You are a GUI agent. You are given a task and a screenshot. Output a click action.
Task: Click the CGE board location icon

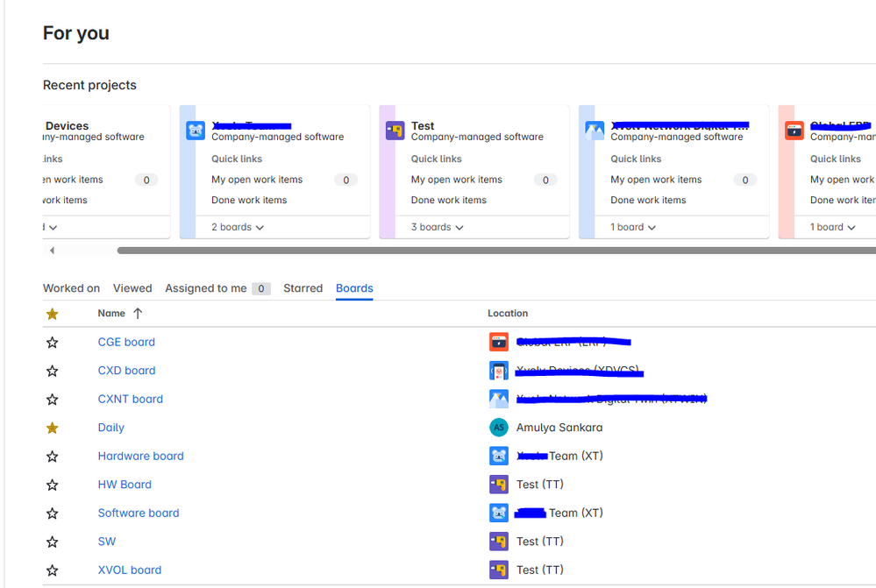pyautogui.click(x=499, y=342)
